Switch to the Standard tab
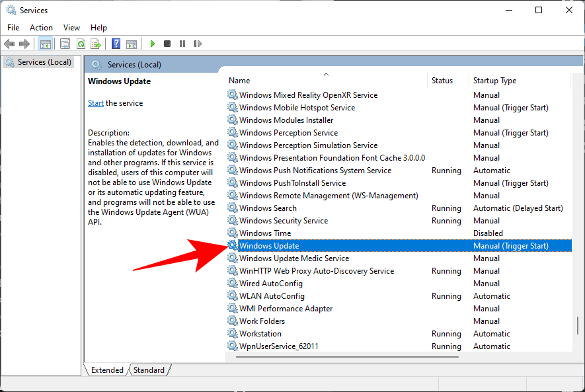This screenshot has height=392, width=585. tap(149, 370)
